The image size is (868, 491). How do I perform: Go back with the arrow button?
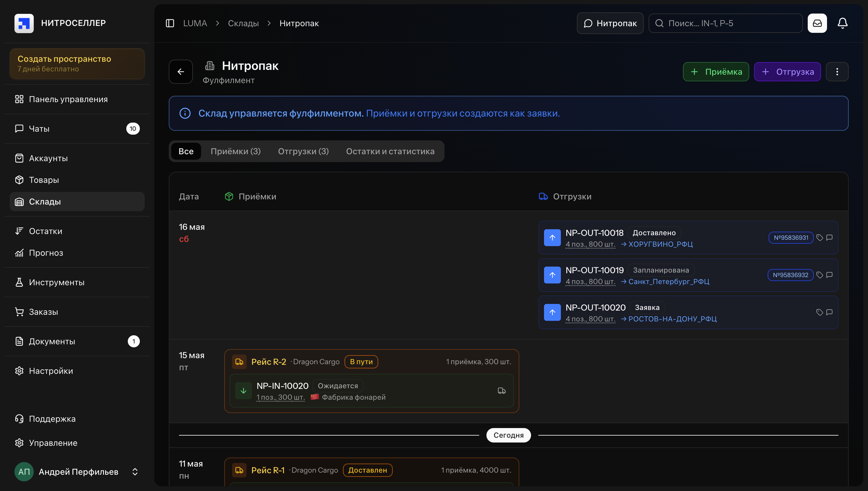[181, 72]
